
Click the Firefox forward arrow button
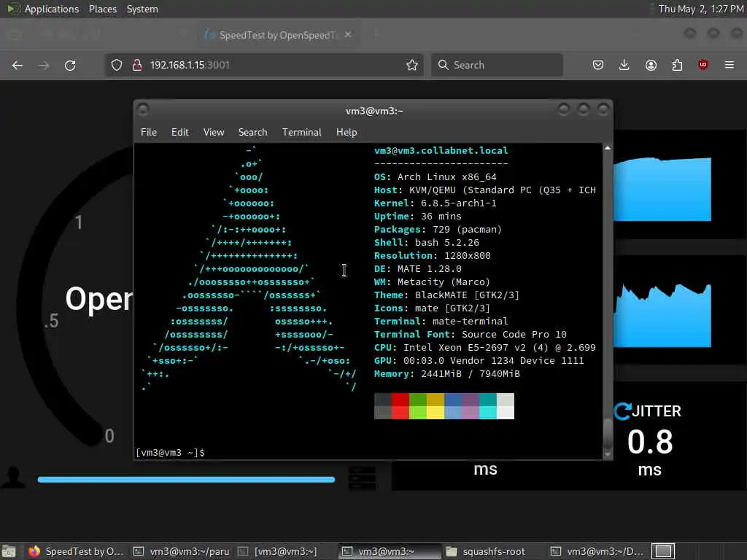[x=44, y=65]
